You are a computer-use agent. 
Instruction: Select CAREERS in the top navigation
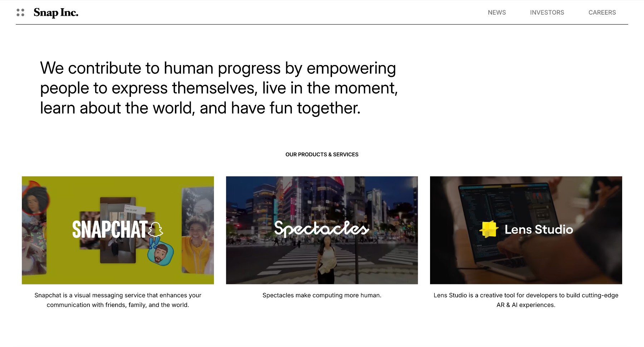(x=602, y=13)
